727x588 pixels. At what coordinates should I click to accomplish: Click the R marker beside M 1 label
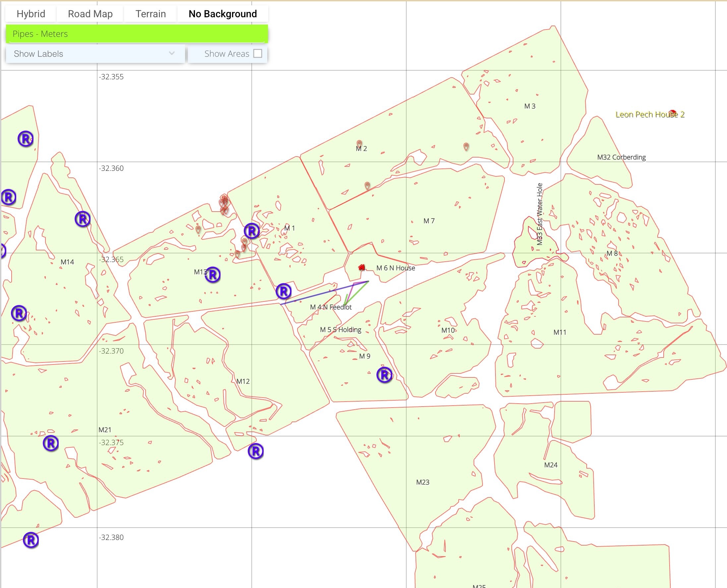click(x=252, y=231)
